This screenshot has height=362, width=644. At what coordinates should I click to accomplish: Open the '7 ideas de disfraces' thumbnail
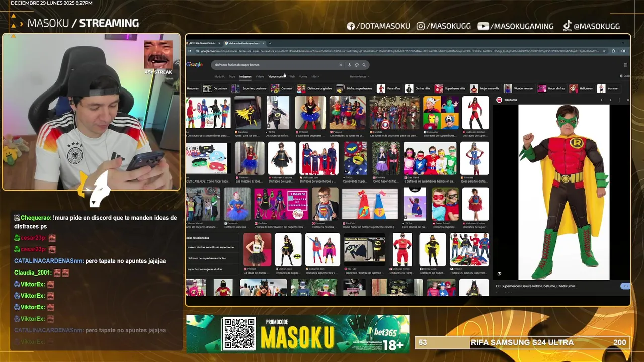(x=281, y=204)
